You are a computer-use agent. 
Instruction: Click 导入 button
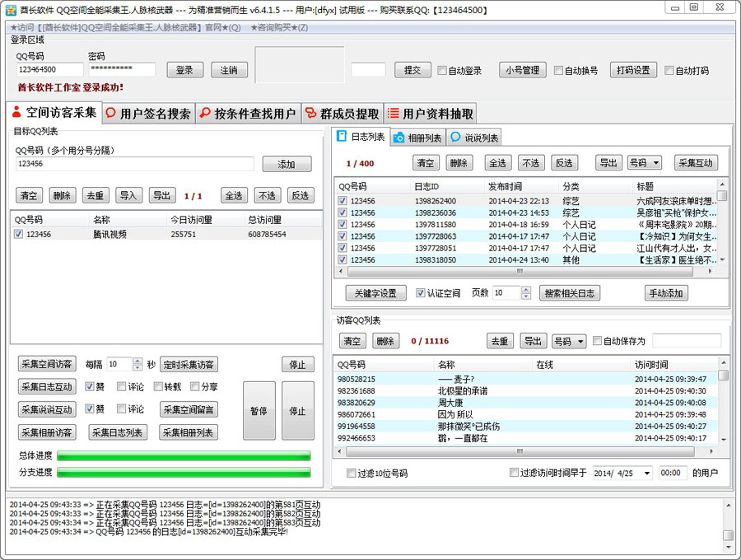click(x=128, y=196)
